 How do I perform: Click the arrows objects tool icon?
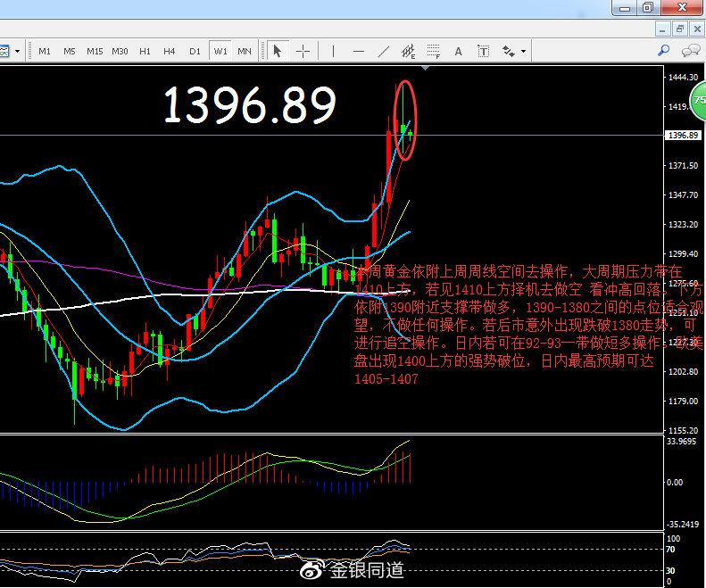click(x=509, y=52)
